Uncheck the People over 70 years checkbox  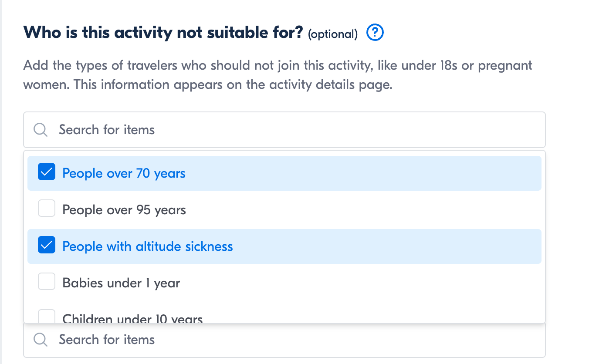[x=47, y=173]
